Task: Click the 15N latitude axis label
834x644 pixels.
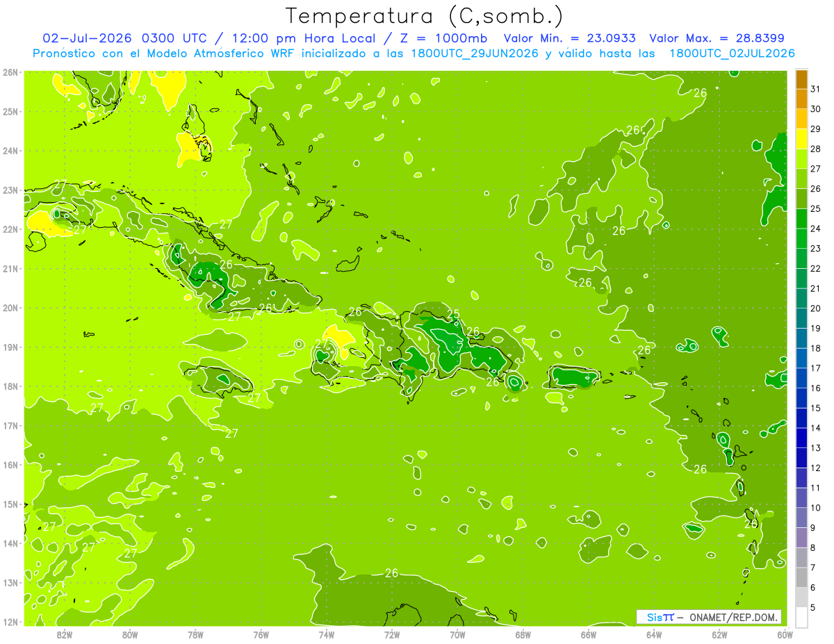Action: [x=10, y=504]
